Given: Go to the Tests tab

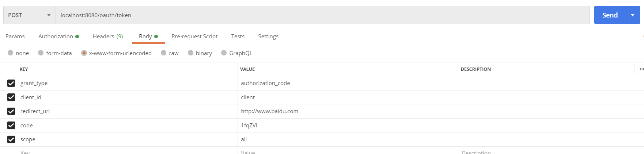Looking at the screenshot, I should coord(238,36).
